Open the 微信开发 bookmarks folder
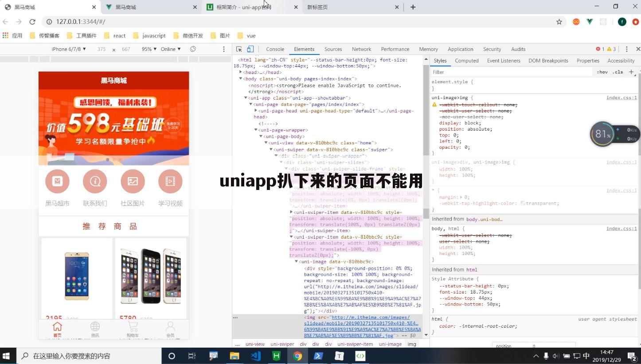 pyautogui.click(x=188, y=35)
